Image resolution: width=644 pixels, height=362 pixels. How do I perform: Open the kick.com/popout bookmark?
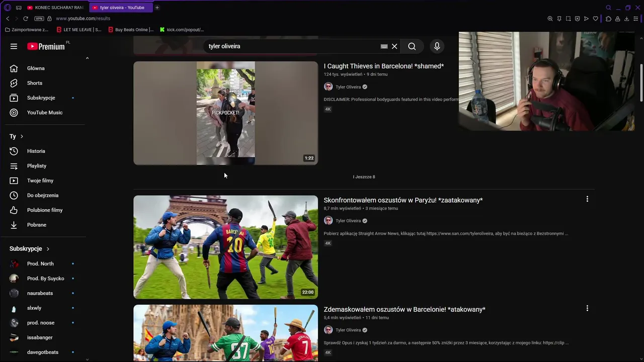pyautogui.click(x=182, y=30)
